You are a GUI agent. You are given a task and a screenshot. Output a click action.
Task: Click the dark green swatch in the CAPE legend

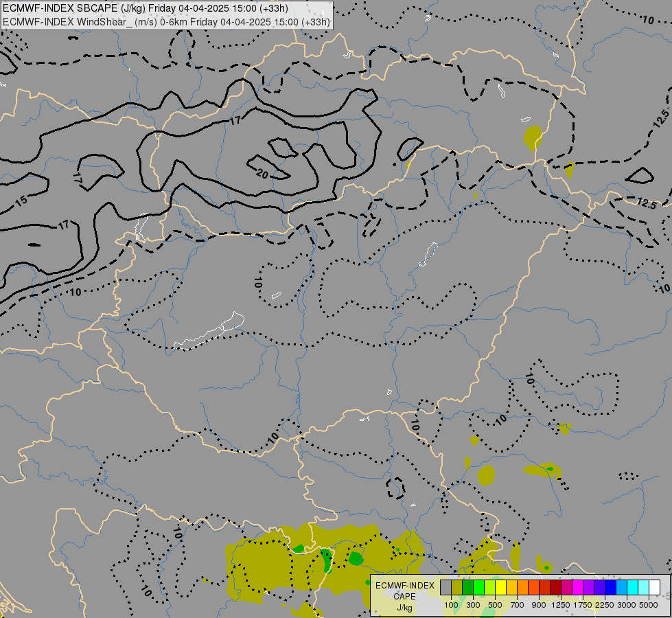(x=468, y=588)
